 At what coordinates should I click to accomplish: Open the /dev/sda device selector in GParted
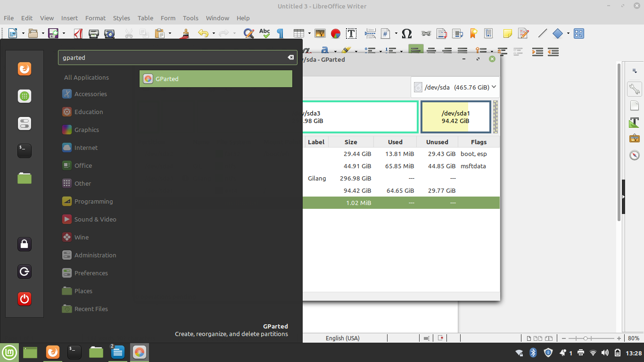(x=455, y=87)
